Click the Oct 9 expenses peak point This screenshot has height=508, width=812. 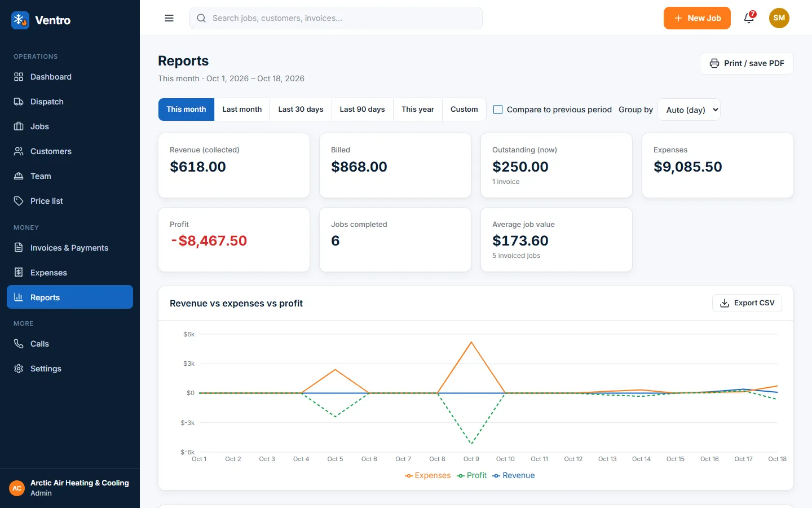(x=471, y=342)
